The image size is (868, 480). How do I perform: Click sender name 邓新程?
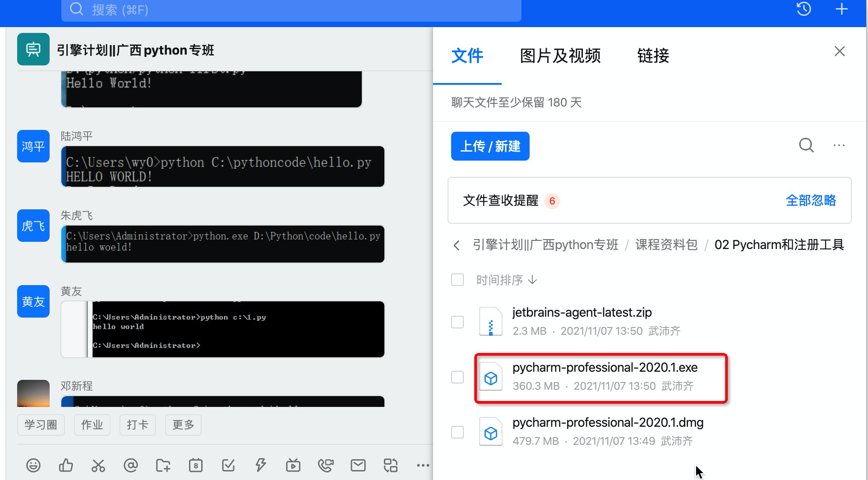(77, 386)
